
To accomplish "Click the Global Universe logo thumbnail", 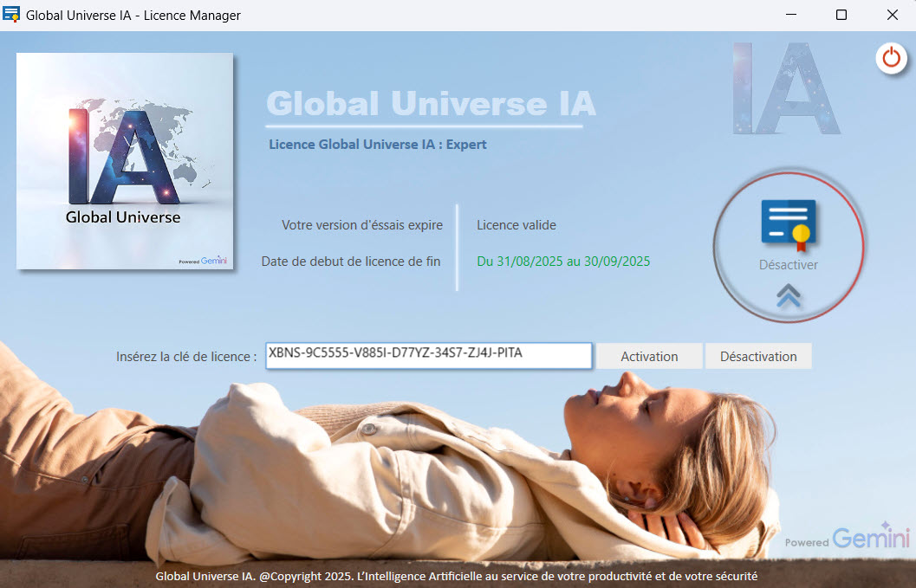I will click(125, 161).
